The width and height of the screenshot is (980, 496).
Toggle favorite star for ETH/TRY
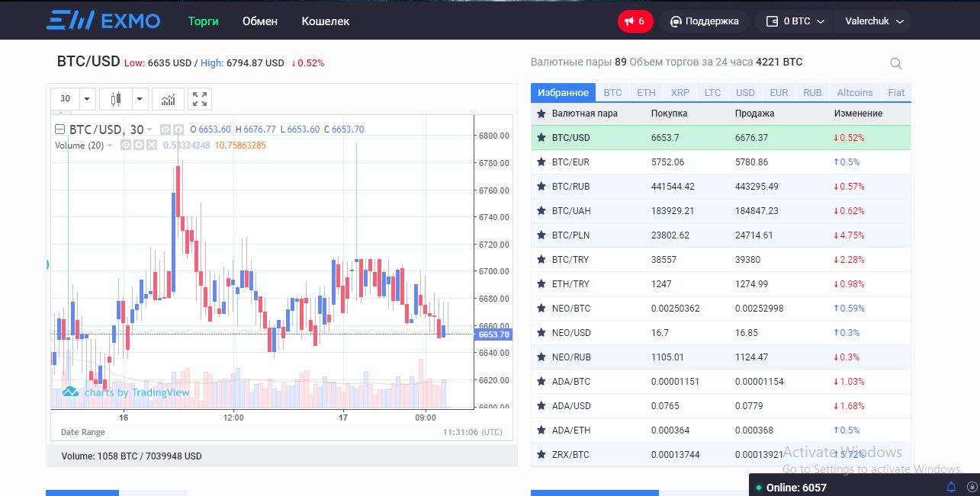[541, 284]
